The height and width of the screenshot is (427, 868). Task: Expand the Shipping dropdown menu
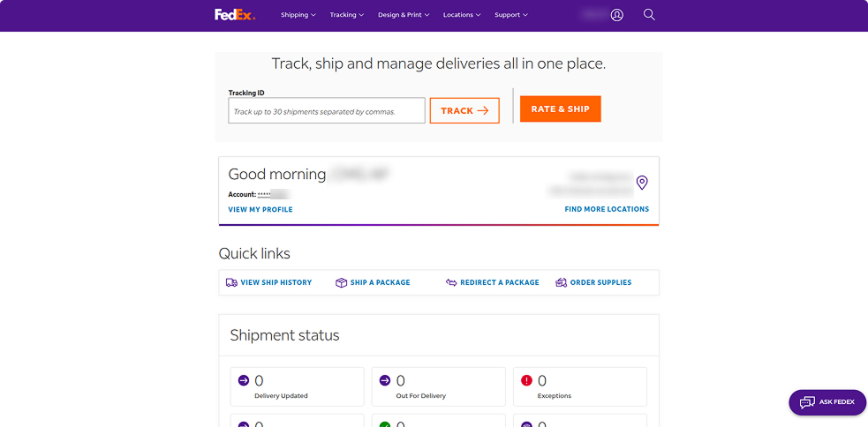[x=298, y=15]
